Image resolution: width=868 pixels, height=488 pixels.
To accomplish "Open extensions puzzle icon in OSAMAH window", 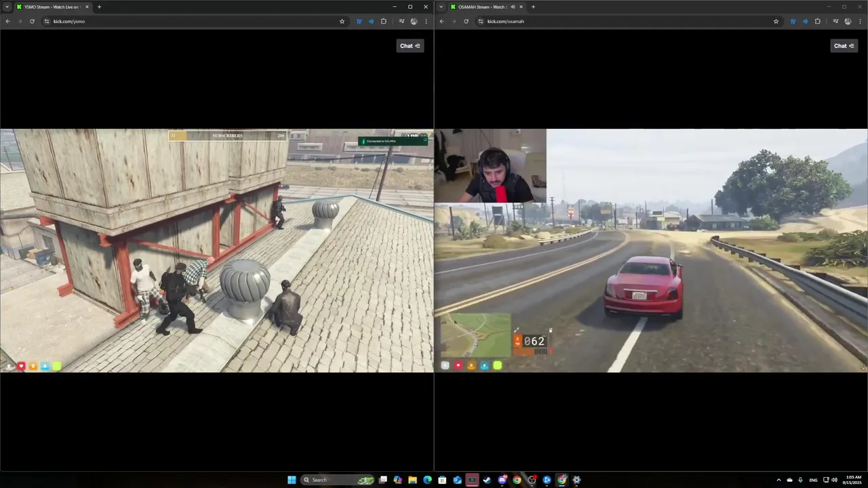I will click(x=817, y=21).
